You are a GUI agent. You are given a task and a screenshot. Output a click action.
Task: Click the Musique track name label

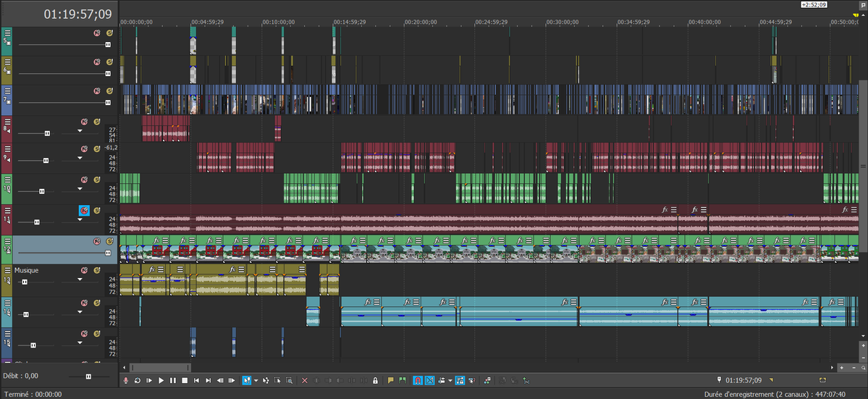27,270
